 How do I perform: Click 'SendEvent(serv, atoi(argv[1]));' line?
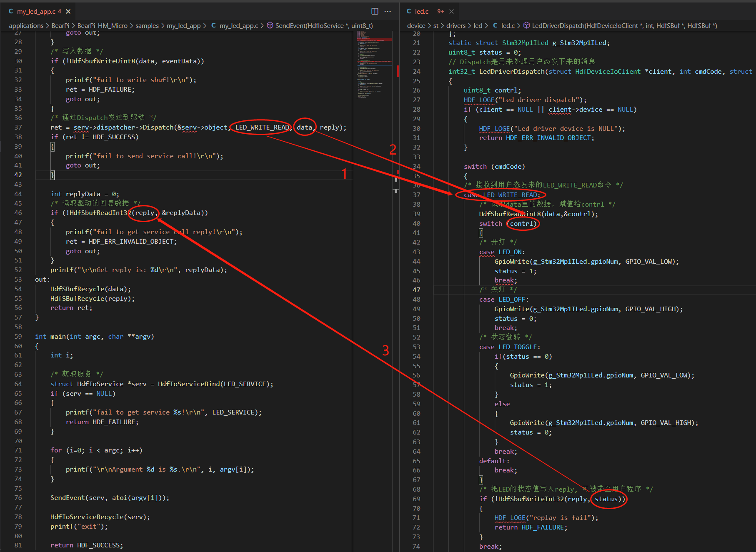(110, 498)
